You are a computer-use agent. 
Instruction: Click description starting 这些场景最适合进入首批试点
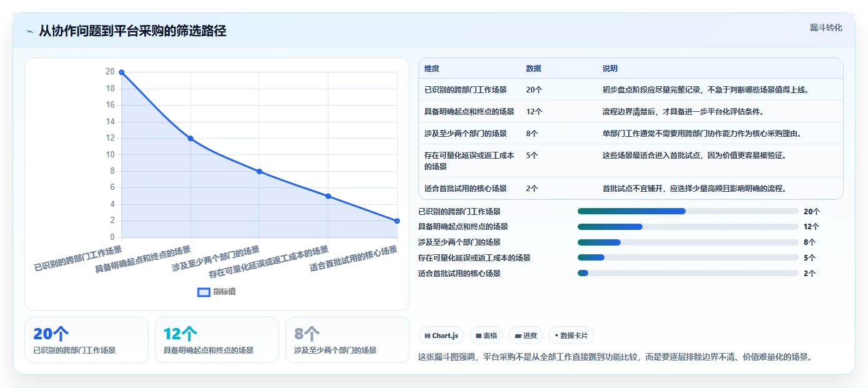[x=694, y=155]
